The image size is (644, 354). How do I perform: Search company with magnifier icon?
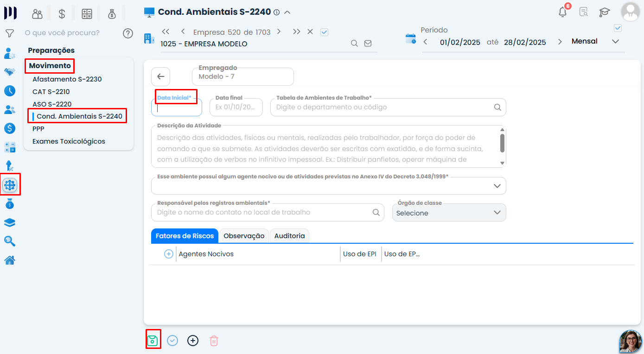pyautogui.click(x=354, y=44)
